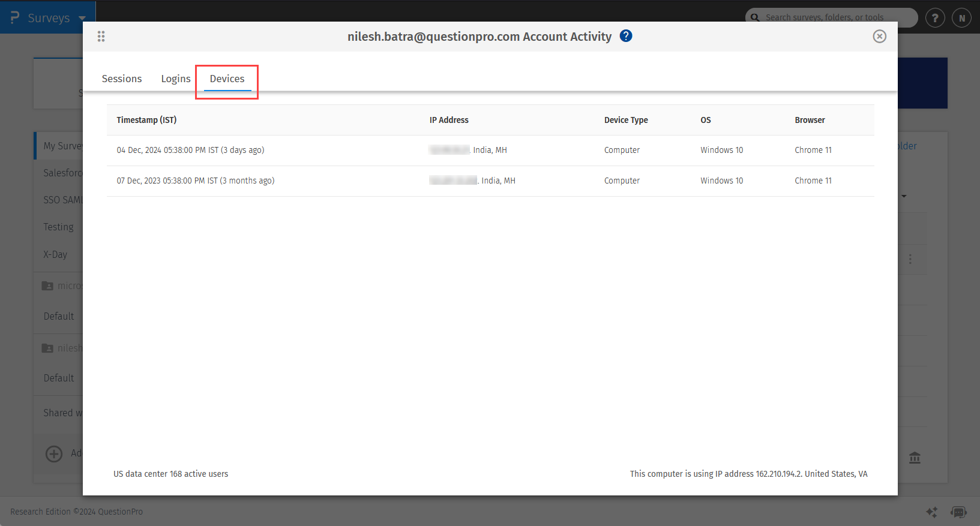Click the current IP address footer text

(x=748, y=474)
